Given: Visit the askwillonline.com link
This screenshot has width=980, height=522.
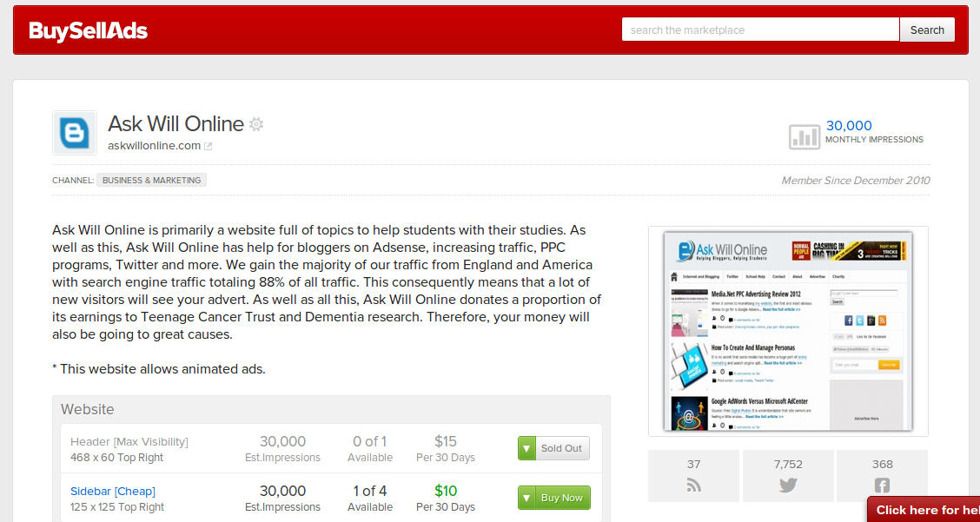Looking at the screenshot, I should (x=154, y=146).
